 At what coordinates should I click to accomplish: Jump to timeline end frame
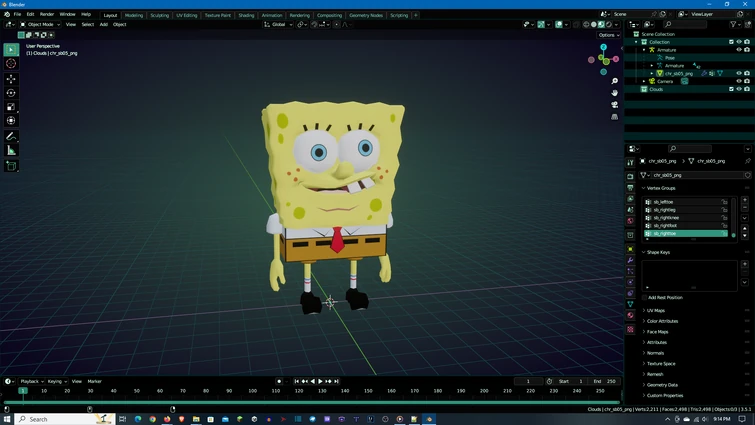pyautogui.click(x=337, y=381)
